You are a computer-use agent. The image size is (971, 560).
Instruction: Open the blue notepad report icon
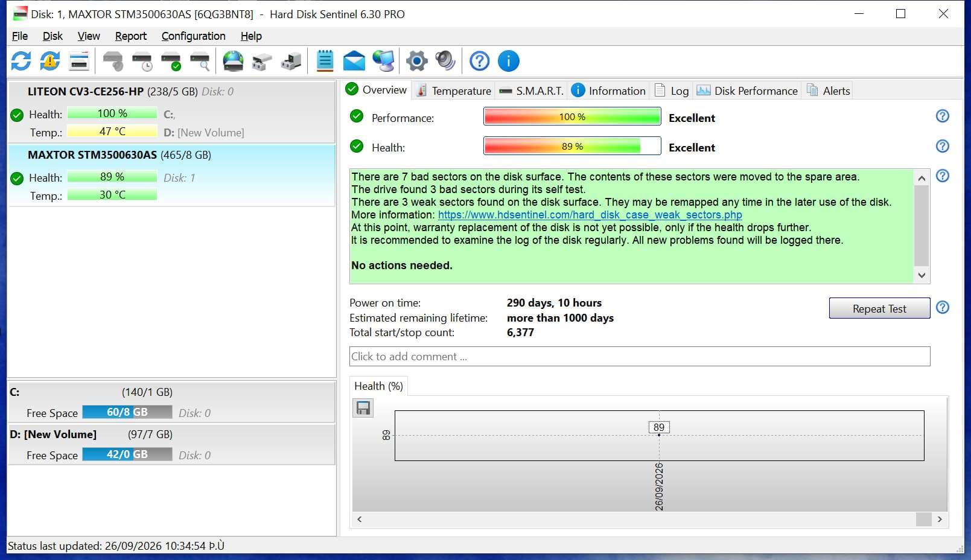pyautogui.click(x=325, y=61)
